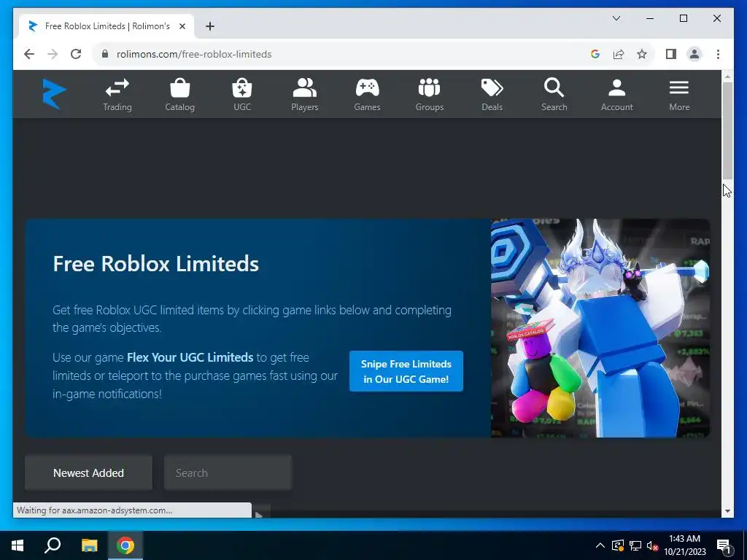Open Windows taskbar search
Screen dimensions: 747x560
(x=53, y=545)
